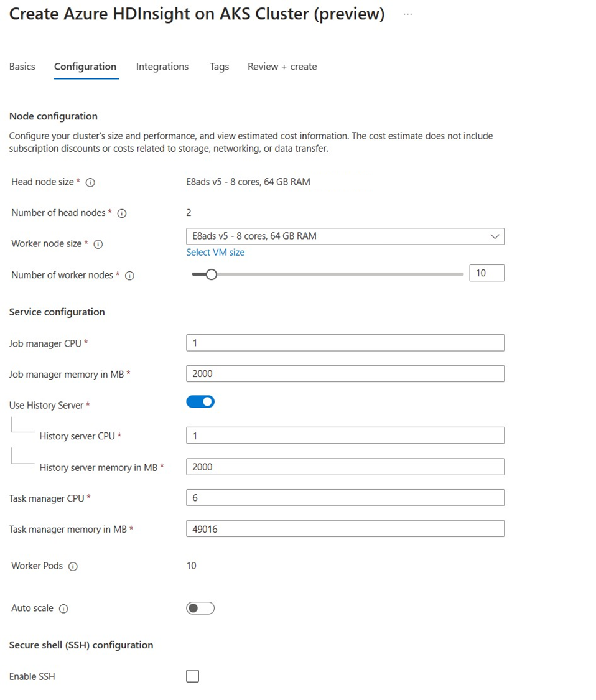Click info icon beside Number of head nodes
Screen dimensions: 596x700
(122, 213)
